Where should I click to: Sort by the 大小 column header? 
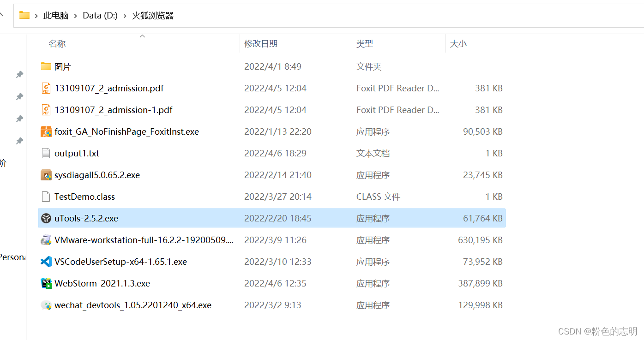[x=458, y=43]
